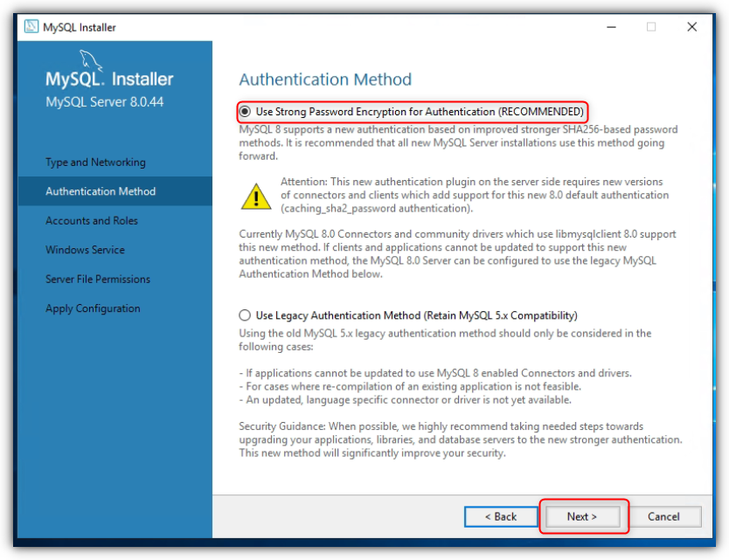This screenshot has height=560, width=729.
Task: Click the < Back button
Action: tap(501, 516)
